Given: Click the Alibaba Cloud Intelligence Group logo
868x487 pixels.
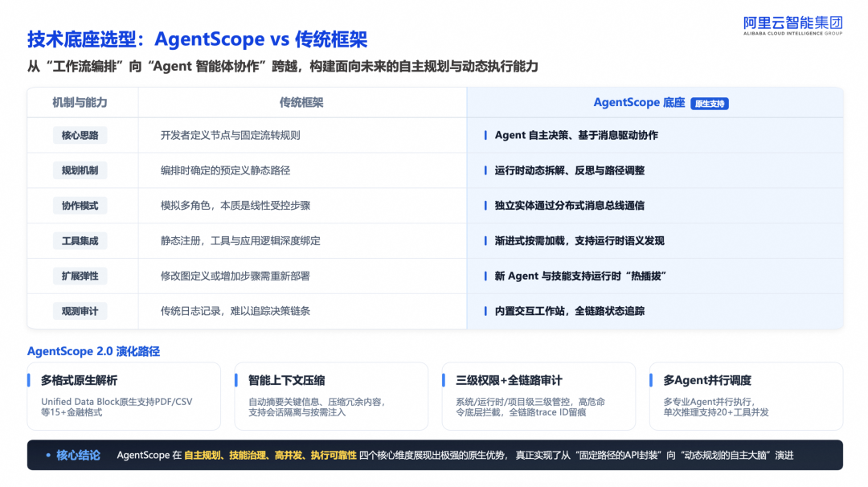Looking at the screenshot, I should click(x=792, y=26).
